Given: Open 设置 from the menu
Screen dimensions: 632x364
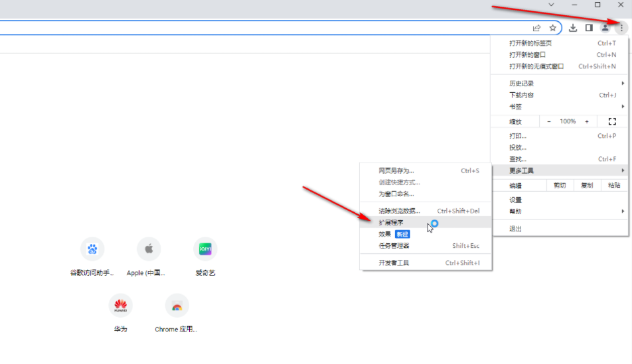Looking at the screenshot, I should (560, 200).
